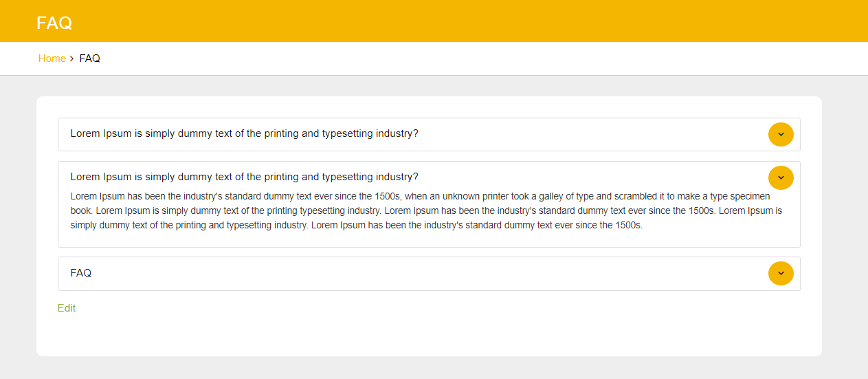Open the Home breadcrumb link

[x=52, y=58]
